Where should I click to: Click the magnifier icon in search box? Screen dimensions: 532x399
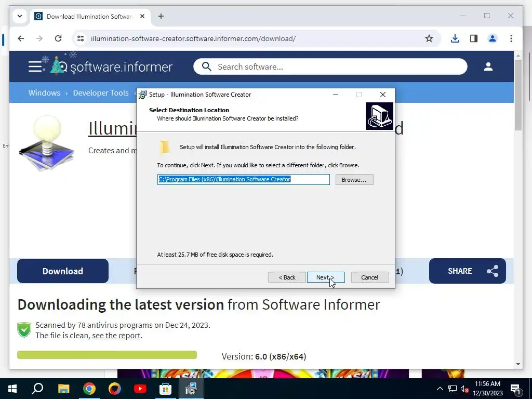coord(206,66)
